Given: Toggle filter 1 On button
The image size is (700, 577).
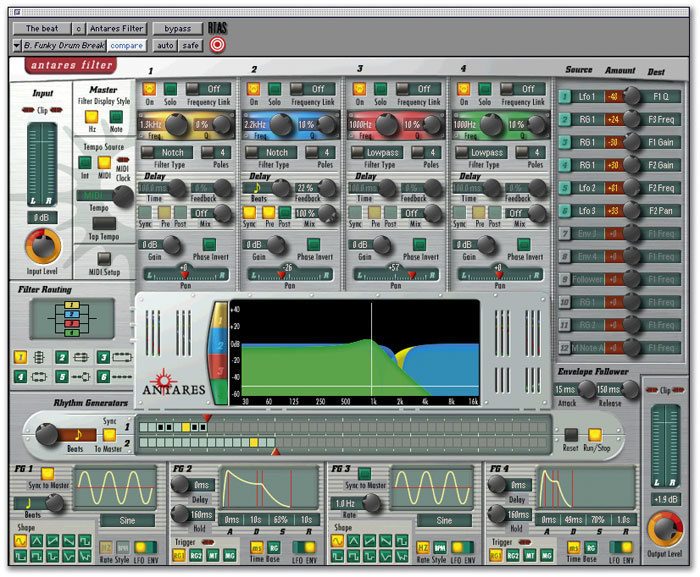Looking at the screenshot, I should 149,89.
